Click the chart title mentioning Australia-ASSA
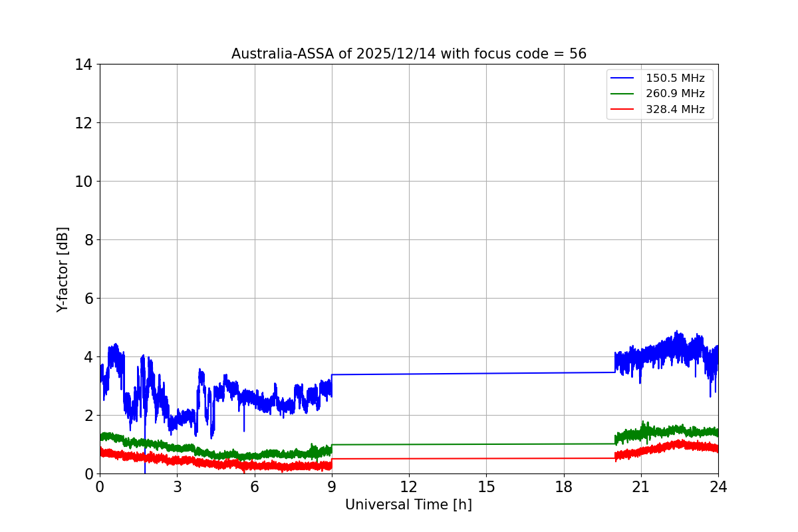 tap(409, 54)
